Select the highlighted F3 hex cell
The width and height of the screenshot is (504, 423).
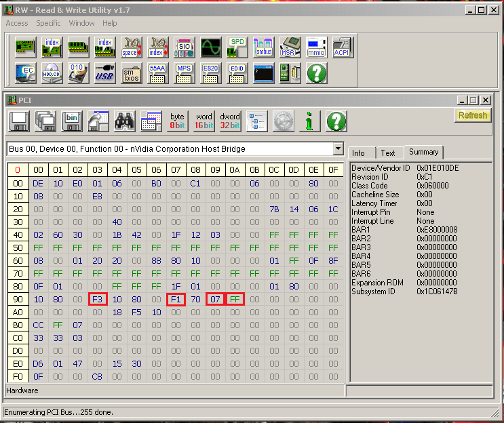(98, 299)
